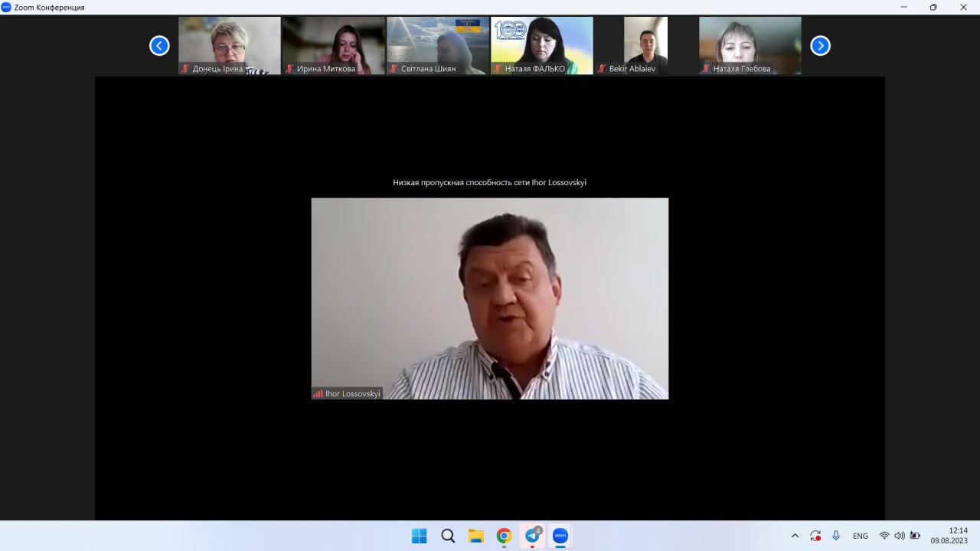Image resolution: width=980 pixels, height=551 pixels.
Task: Launch Google Chrome from taskbar
Action: tap(504, 536)
